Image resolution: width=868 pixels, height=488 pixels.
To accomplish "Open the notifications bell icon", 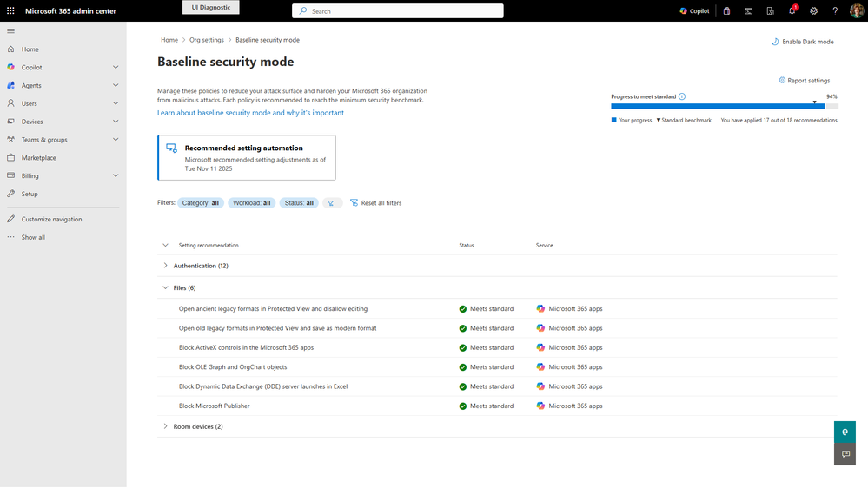I will (x=792, y=10).
